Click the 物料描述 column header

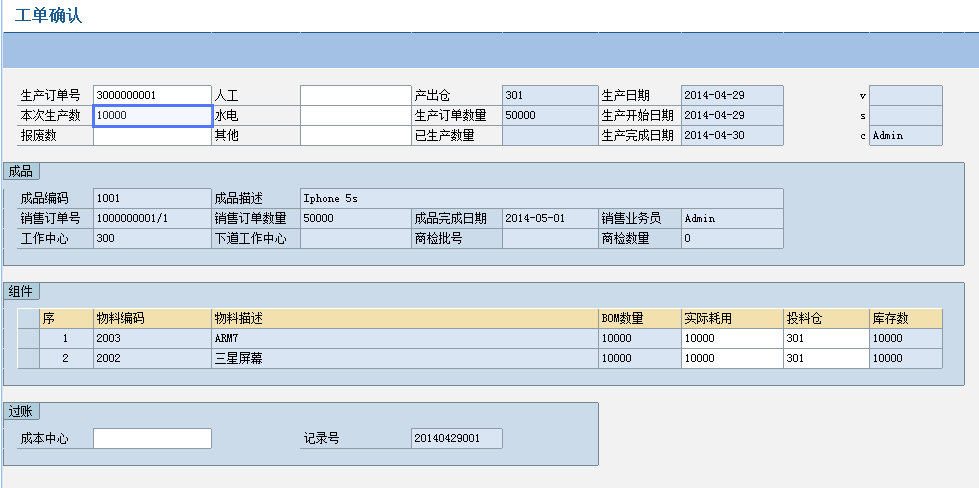pos(404,318)
